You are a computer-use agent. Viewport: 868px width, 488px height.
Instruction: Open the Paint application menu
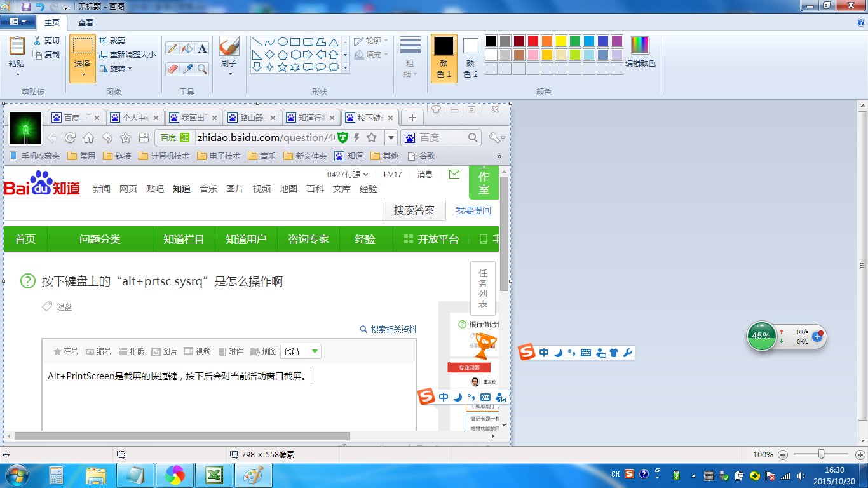(18, 21)
